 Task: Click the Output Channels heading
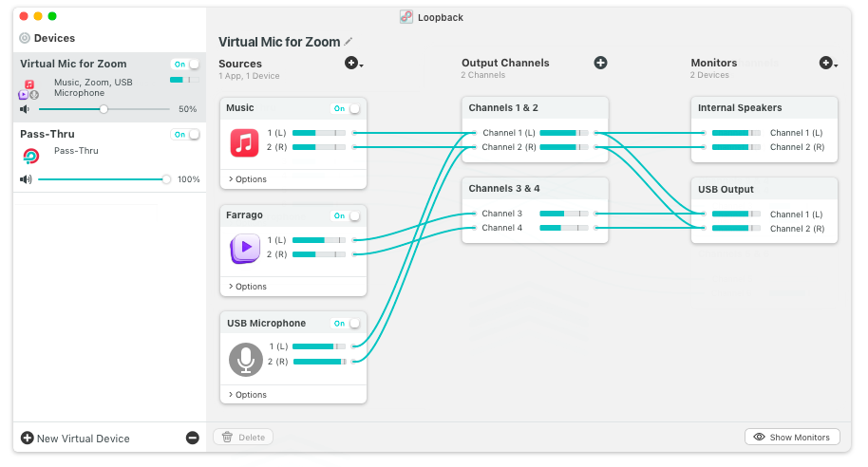(x=505, y=63)
